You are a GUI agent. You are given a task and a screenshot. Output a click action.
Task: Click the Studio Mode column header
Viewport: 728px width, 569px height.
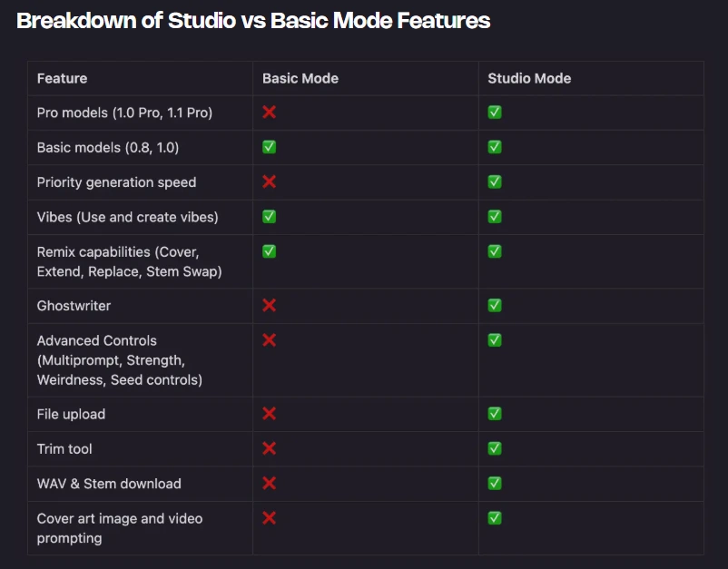point(529,79)
